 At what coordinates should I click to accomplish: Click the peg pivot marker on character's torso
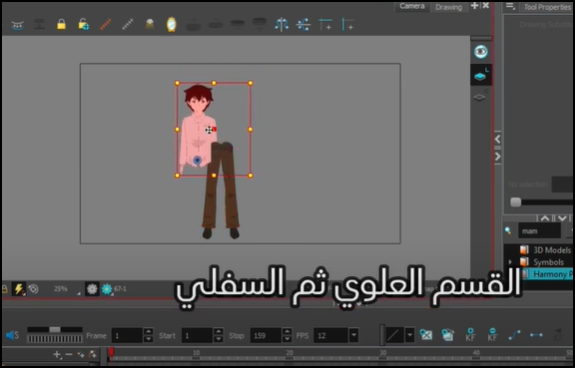(x=197, y=160)
